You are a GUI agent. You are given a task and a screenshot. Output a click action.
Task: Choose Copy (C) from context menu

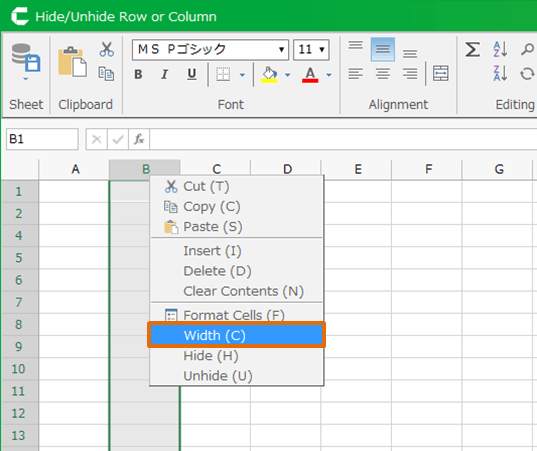point(237,207)
